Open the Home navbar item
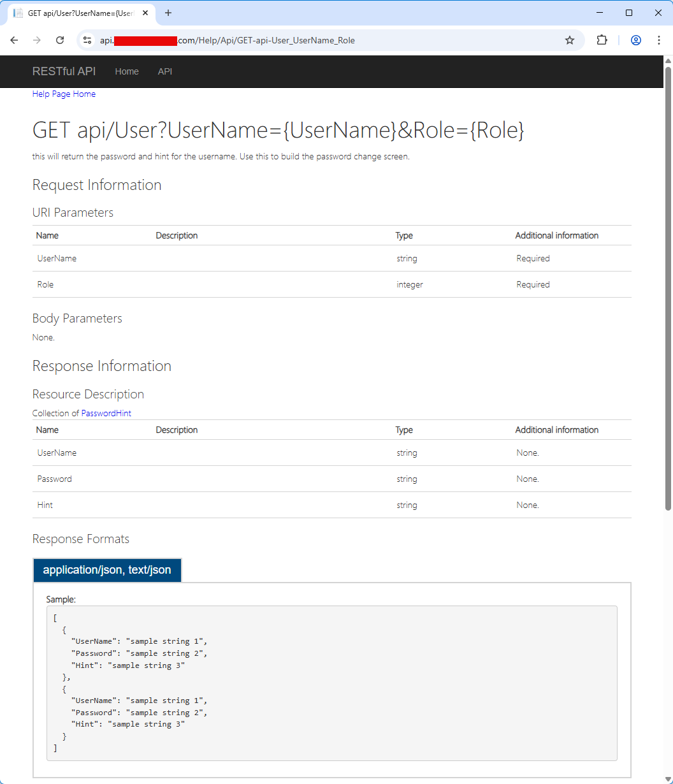 [x=127, y=71]
